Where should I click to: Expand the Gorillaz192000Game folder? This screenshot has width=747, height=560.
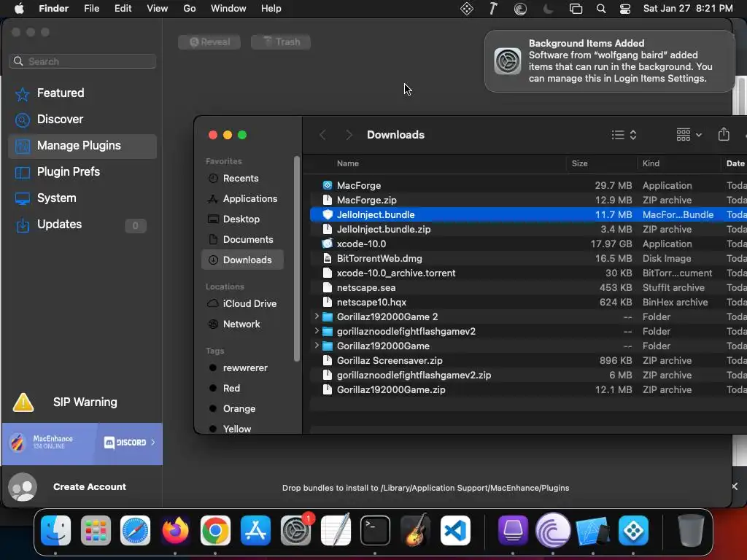pyautogui.click(x=317, y=346)
